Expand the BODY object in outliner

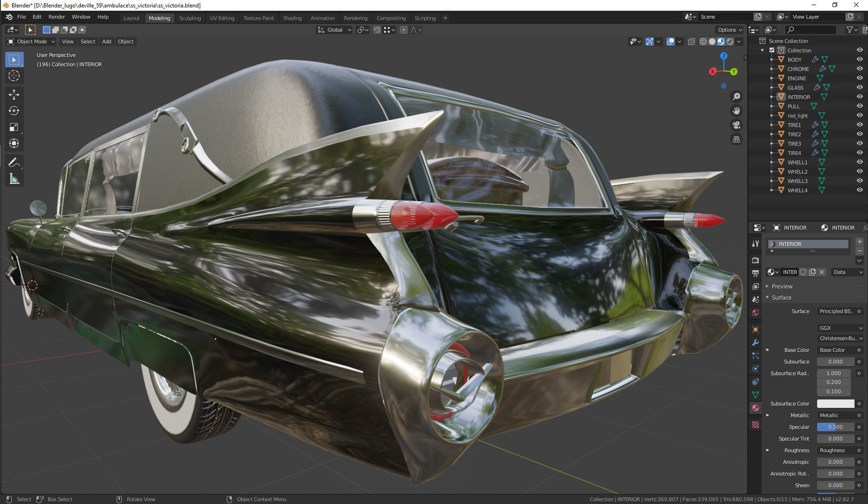pyautogui.click(x=771, y=60)
